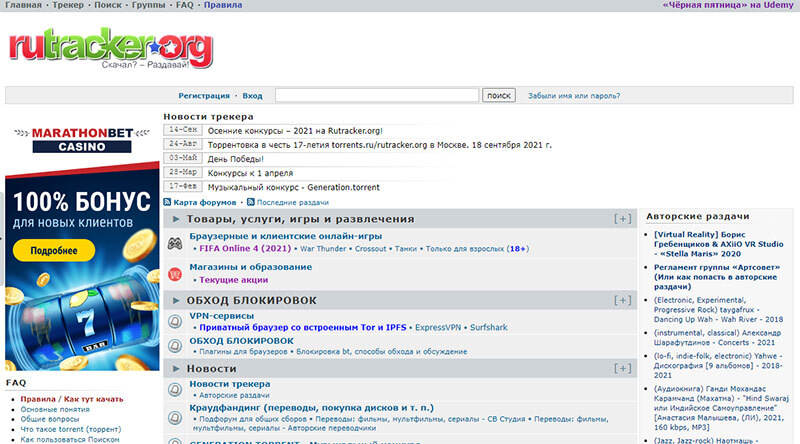The height and width of the screenshot is (444, 800).
Task: Click the gamepad icon beside Браузерные онлайн-игры
Action: pyautogui.click(x=175, y=243)
